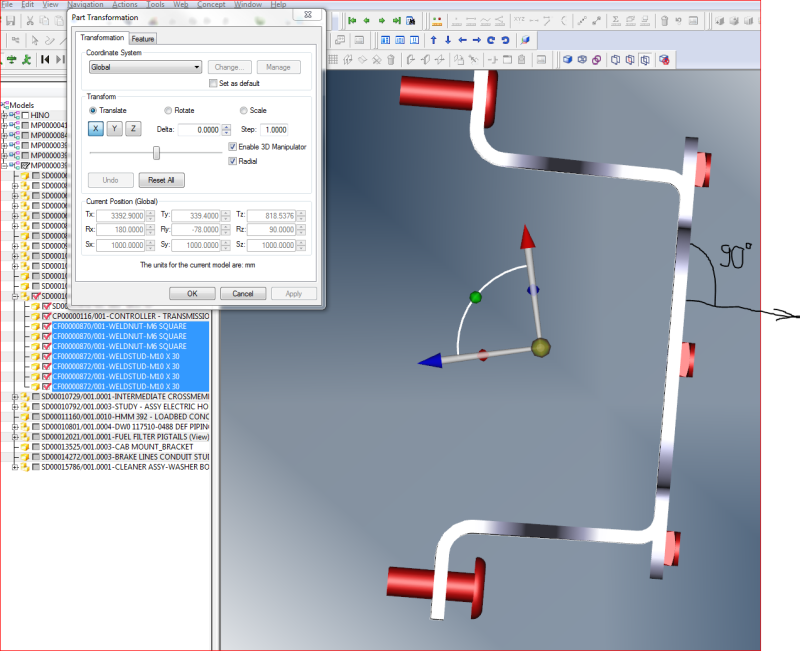The height and width of the screenshot is (651, 800).
Task: Click the olive origin sphere of manipulator
Action: 541,347
